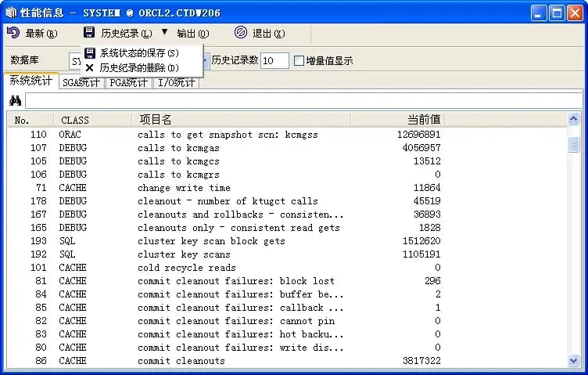Enable the 增量值显示 checkbox
This screenshot has height=375, width=588.
click(x=299, y=60)
